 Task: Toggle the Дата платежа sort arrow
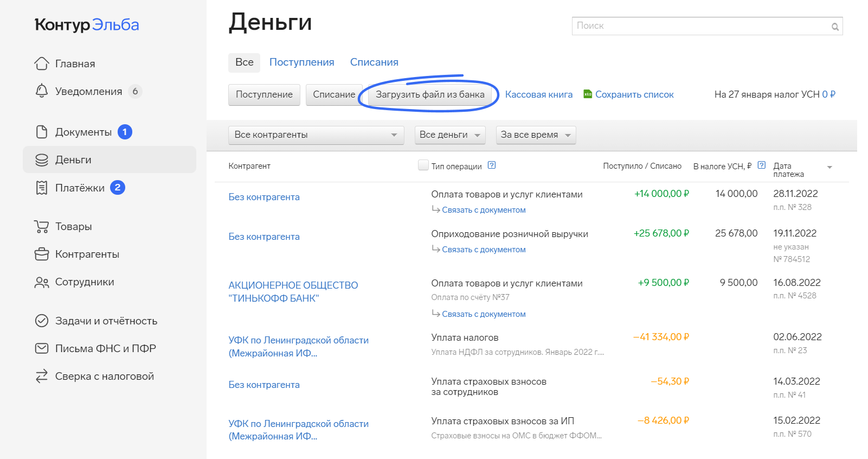pos(830,168)
